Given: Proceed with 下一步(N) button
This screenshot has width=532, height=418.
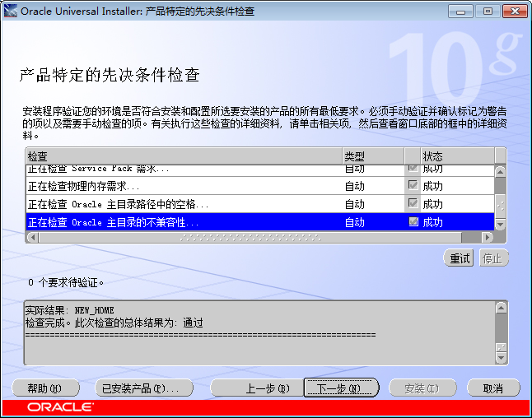Looking at the screenshot, I should 341,388.
